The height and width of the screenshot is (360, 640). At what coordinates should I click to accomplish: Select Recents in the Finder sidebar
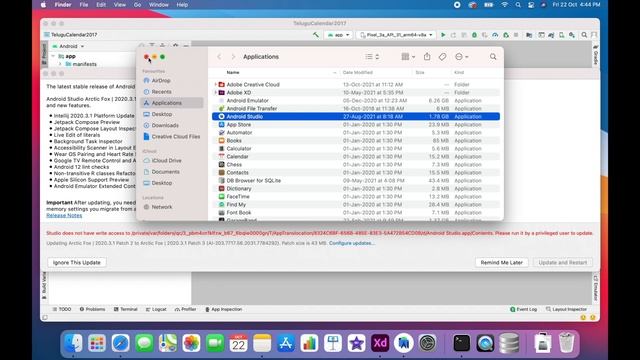tap(161, 92)
